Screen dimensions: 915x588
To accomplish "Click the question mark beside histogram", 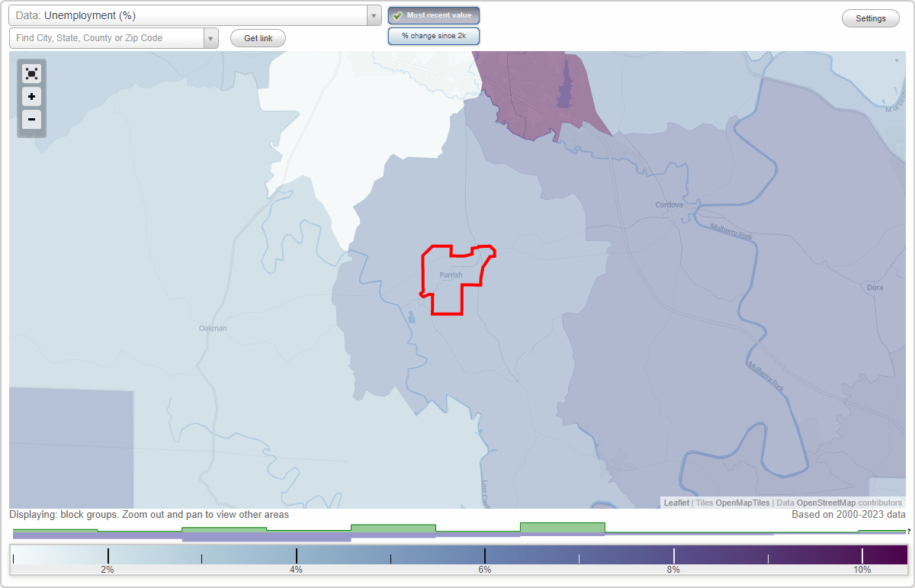I will tap(908, 531).
